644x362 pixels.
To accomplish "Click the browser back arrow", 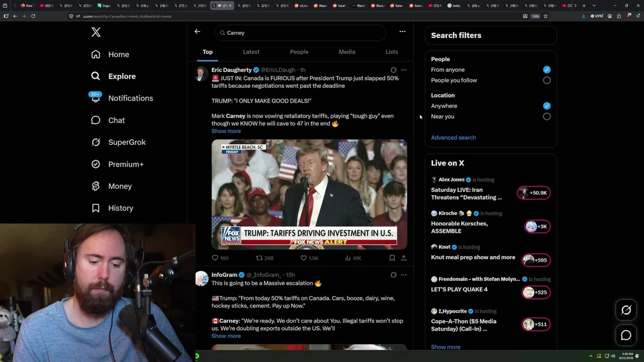I will pos(15,16).
